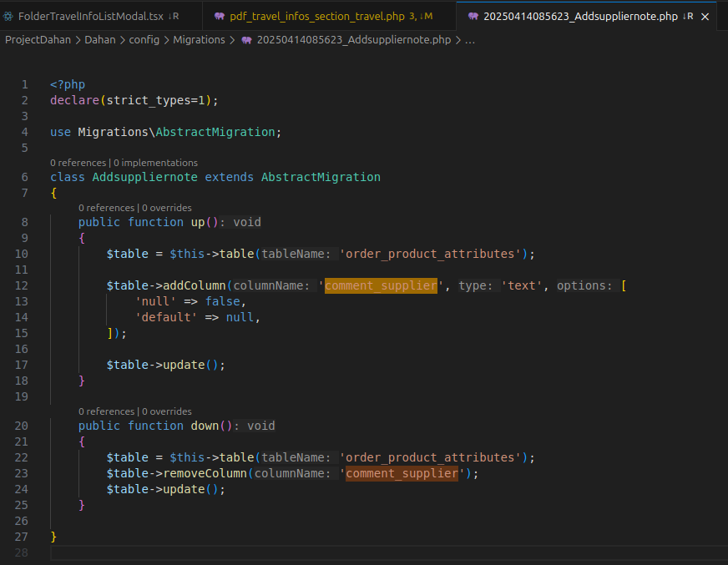This screenshot has height=565, width=728.
Task: Click highlighted comment_supplier in addColumn line
Action: [x=381, y=285]
